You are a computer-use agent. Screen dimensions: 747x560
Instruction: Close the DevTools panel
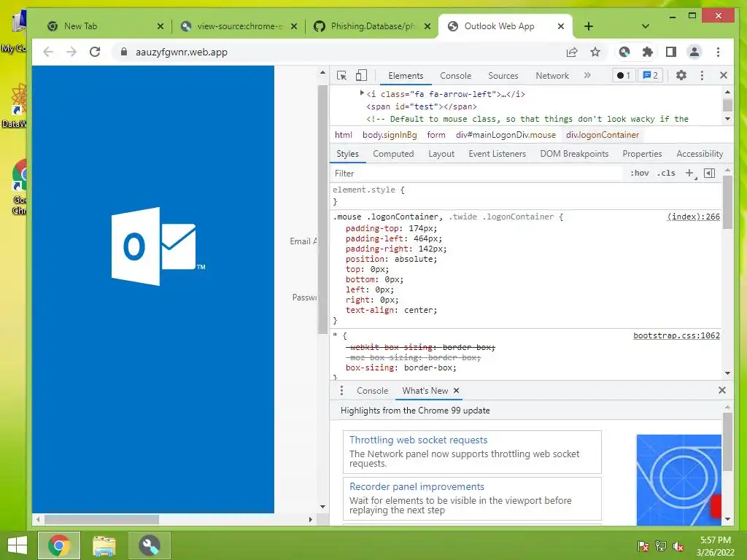tap(723, 75)
